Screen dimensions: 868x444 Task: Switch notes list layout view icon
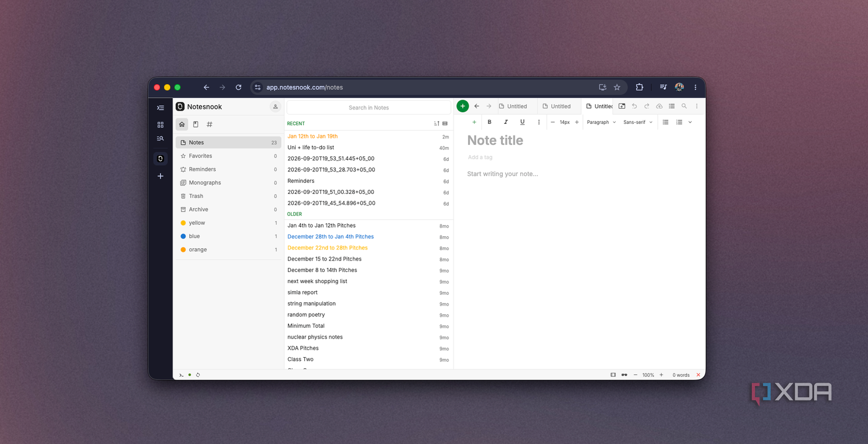(445, 123)
